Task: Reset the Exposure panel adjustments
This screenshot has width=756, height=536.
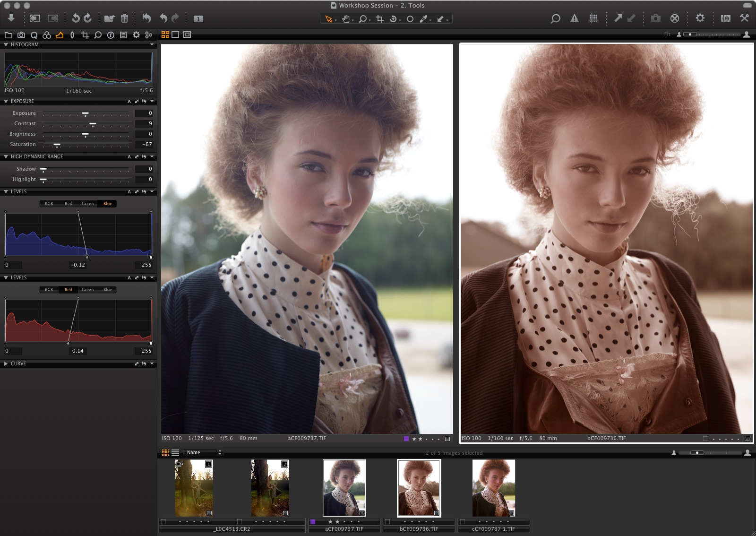Action: tap(145, 101)
